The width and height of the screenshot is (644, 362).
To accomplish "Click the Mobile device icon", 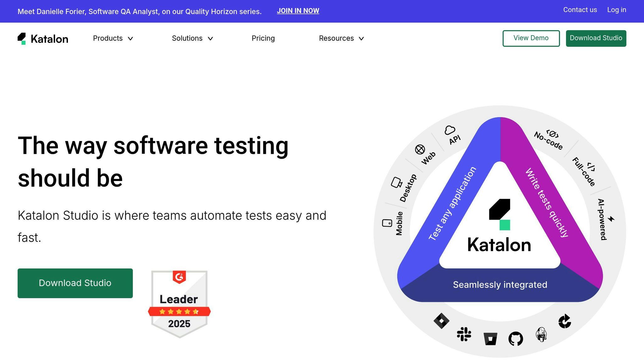I will point(387,223).
